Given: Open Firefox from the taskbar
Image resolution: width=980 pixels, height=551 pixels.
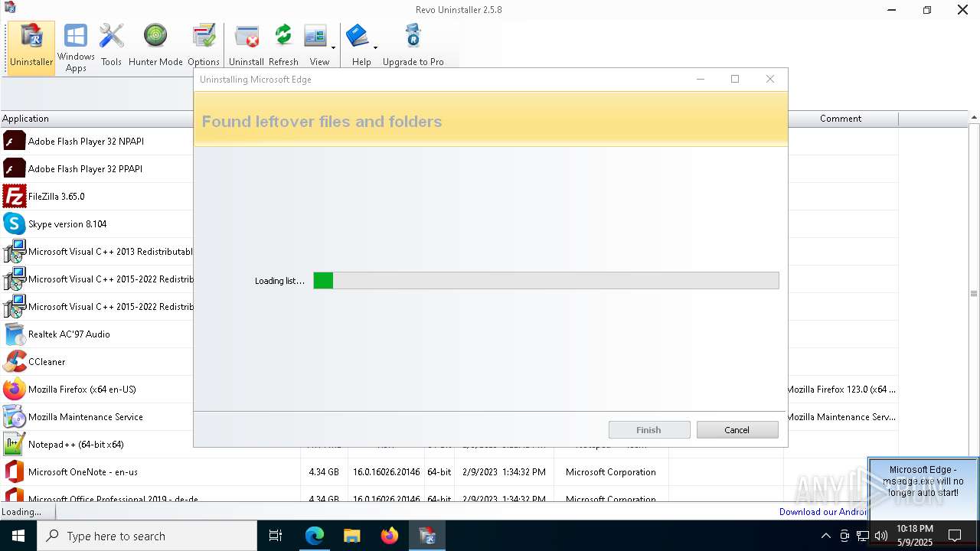Looking at the screenshot, I should click(x=390, y=536).
